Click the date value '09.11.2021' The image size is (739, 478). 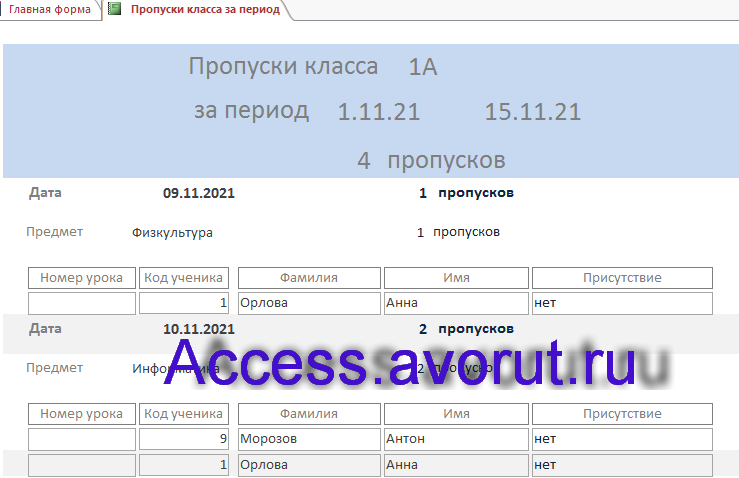click(x=198, y=193)
